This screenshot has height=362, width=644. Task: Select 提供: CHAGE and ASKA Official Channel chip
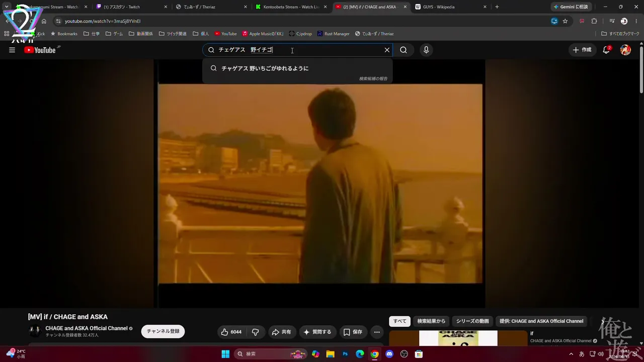541,321
